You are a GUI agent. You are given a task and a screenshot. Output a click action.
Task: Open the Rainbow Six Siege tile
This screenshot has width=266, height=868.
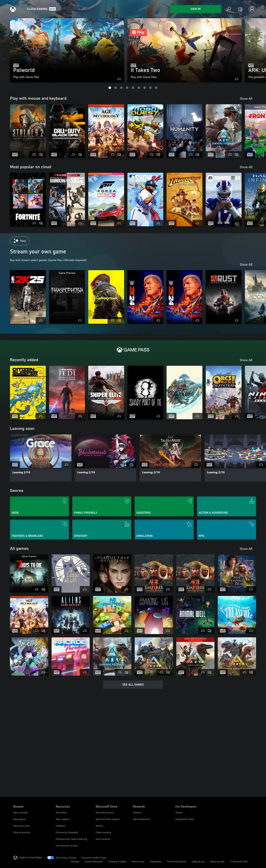pyautogui.click(x=67, y=199)
